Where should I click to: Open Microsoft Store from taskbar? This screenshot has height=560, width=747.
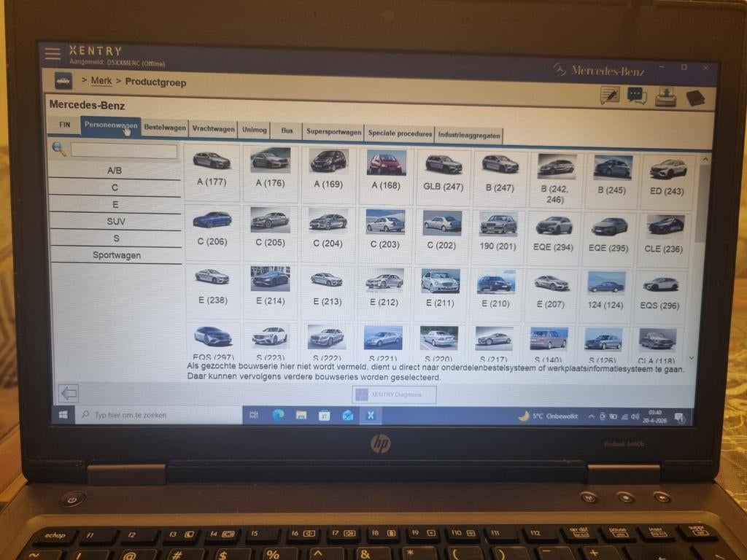325,416
